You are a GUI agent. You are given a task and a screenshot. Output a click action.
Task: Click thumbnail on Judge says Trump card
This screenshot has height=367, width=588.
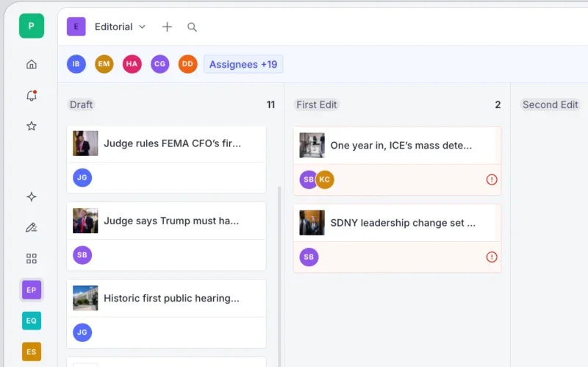85,221
